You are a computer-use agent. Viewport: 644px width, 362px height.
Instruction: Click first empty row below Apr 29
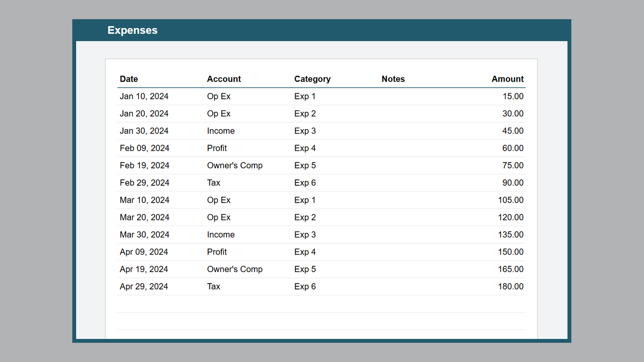click(x=321, y=304)
